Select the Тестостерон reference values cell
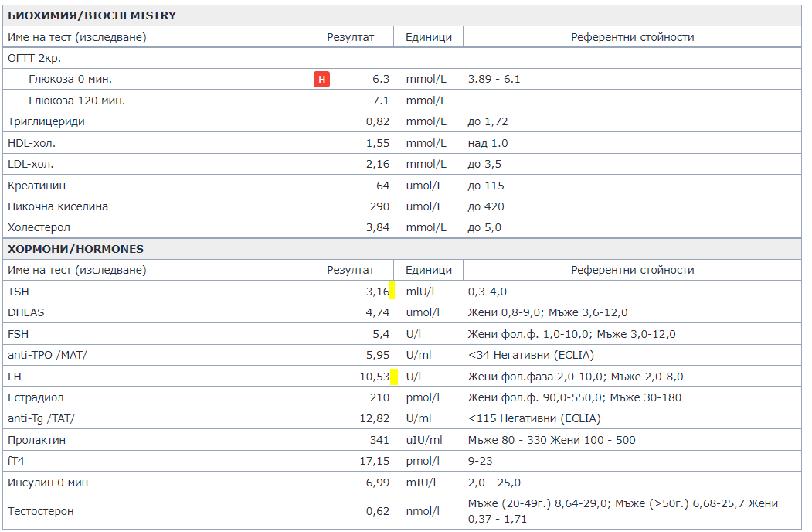This screenshot has height=532, width=812. pos(623,511)
